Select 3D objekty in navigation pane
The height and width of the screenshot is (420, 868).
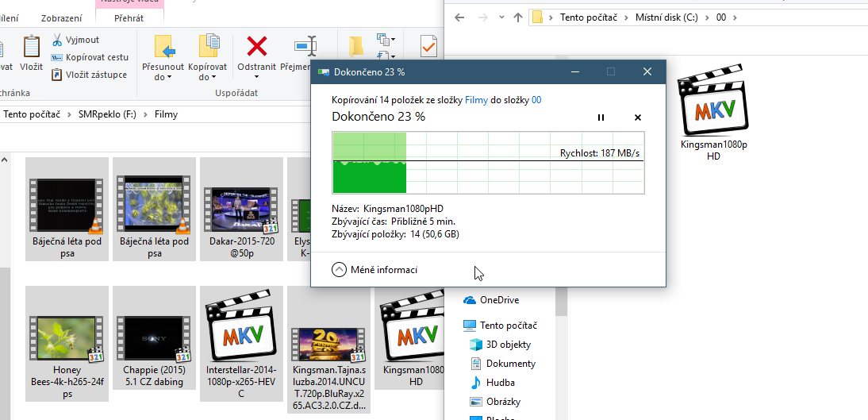coord(500,344)
